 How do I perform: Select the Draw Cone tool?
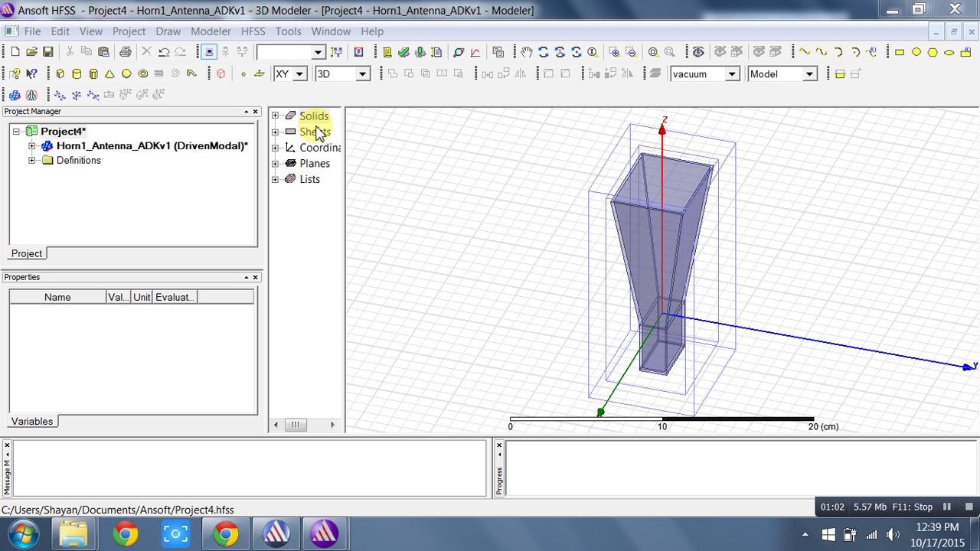109,73
